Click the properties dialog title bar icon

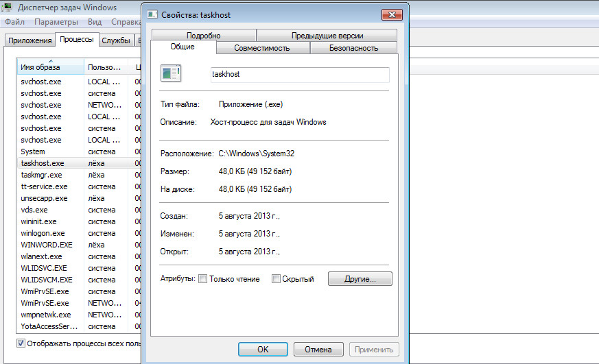coord(152,14)
